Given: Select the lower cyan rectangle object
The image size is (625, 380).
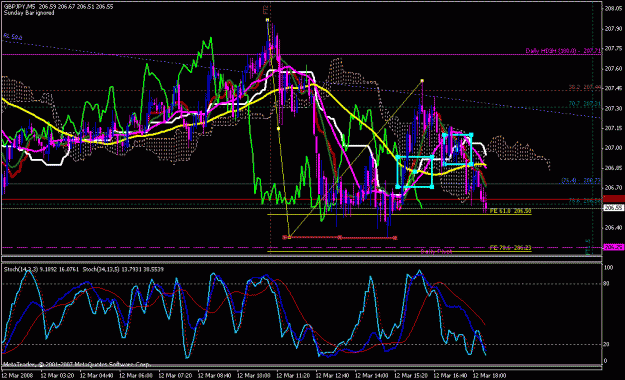Looking at the screenshot, I should (x=415, y=171).
